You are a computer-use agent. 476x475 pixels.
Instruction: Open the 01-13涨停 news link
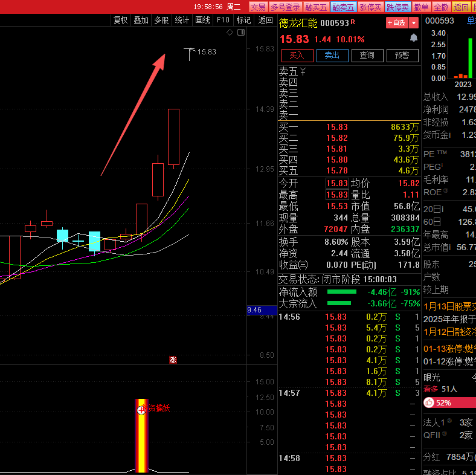pyautogui.click(x=449, y=349)
